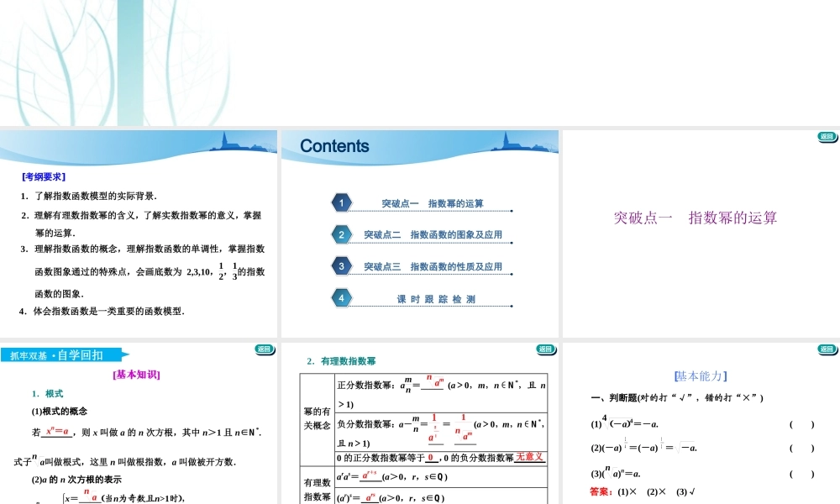
Task: Select the 基本知识 section header
Action: (x=134, y=374)
